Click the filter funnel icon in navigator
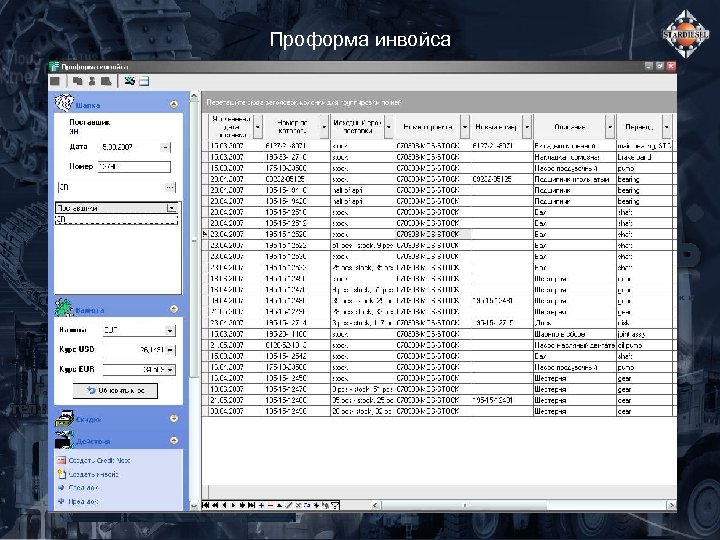 click(335, 505)
